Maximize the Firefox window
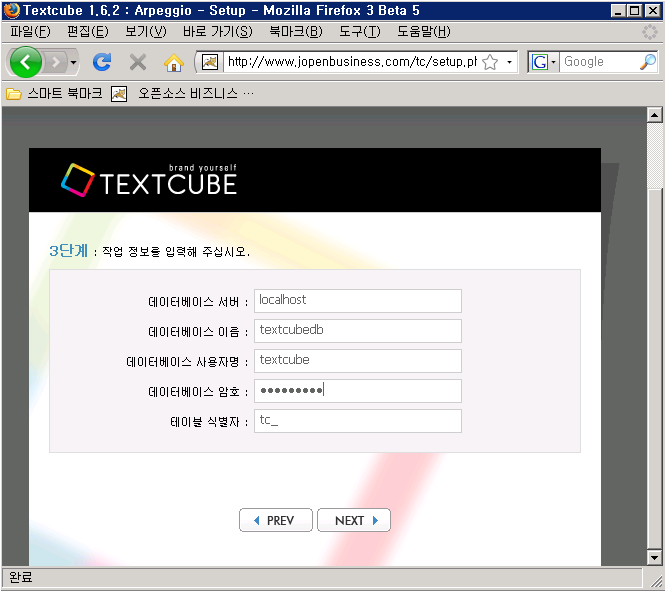Viewport: 666px width, 592px height. click(635, 11)
